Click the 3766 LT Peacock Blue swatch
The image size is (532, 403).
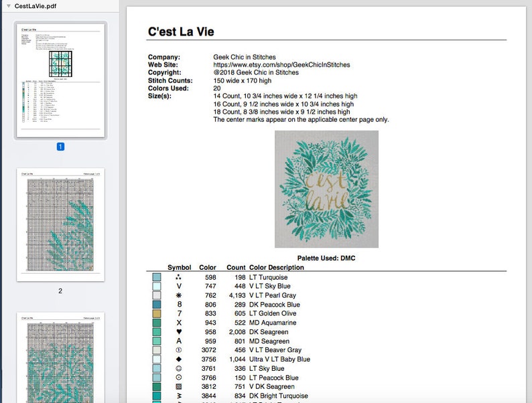pos(156,378)
